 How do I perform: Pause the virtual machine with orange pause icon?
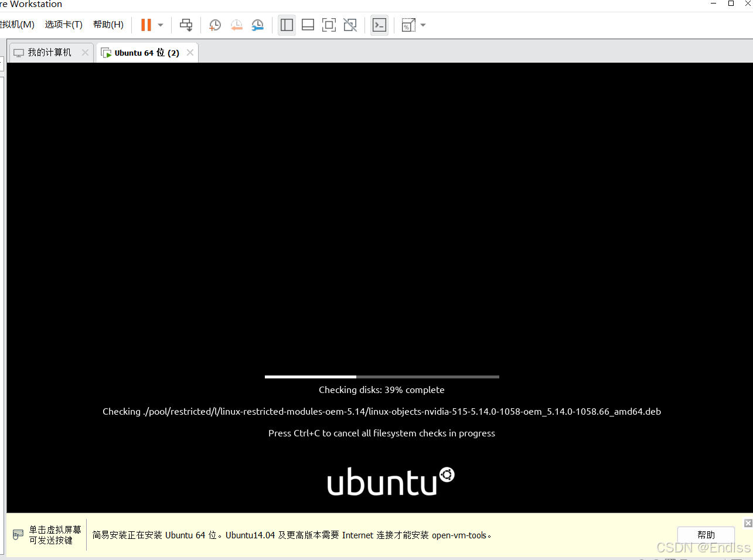point(146,25)
